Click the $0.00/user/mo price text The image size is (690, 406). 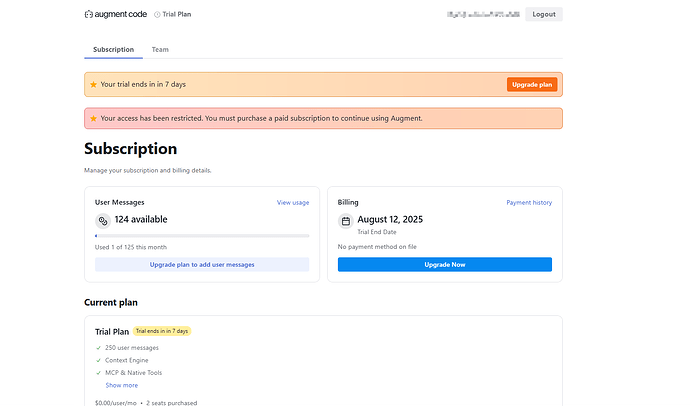click(116, 403)
